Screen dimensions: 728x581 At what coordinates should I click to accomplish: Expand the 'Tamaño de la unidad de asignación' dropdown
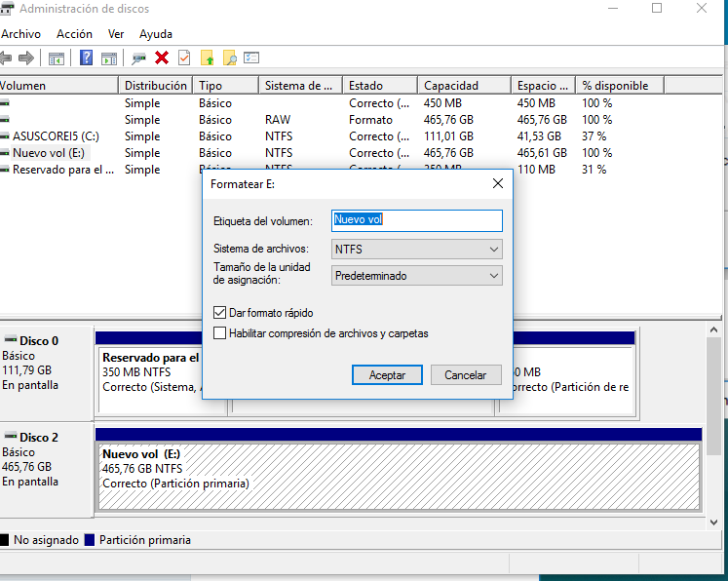pos(417,276)
